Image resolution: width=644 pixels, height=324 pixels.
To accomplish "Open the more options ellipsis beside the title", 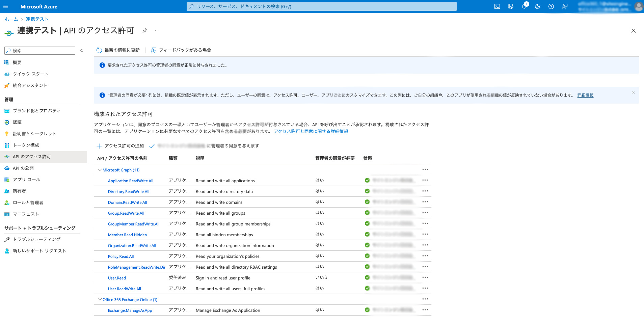I will 156,31.
